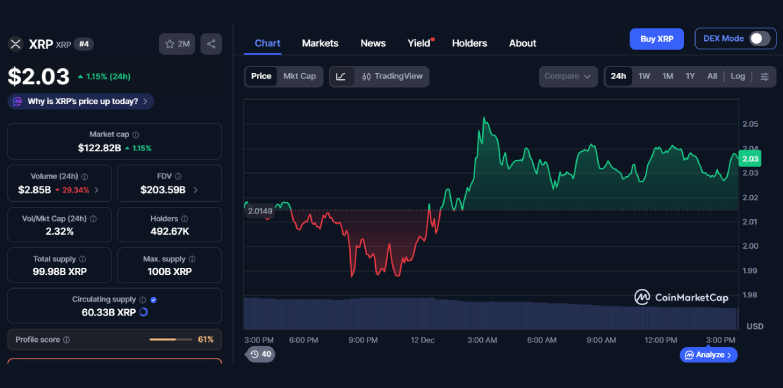Select the Price chart toggle
Viewport: 783px width, 388px height.
tap(261, 76)
